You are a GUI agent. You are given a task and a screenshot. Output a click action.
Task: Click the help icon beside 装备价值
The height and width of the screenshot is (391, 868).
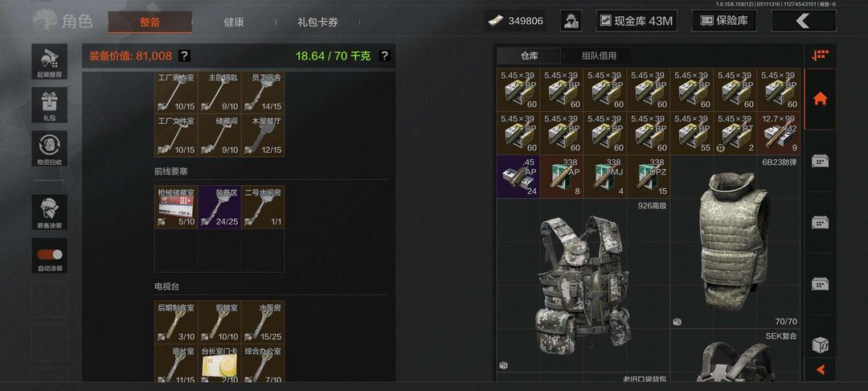tap(184, 56)
